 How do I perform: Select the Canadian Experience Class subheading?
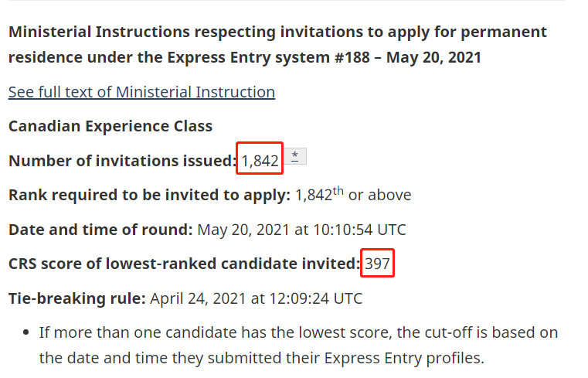(x=110, y=126)
